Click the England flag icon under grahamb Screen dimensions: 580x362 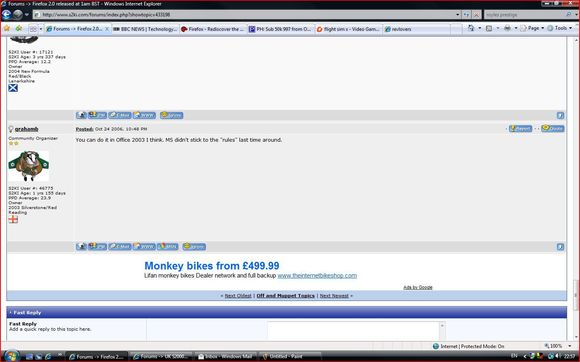point(13,219)
